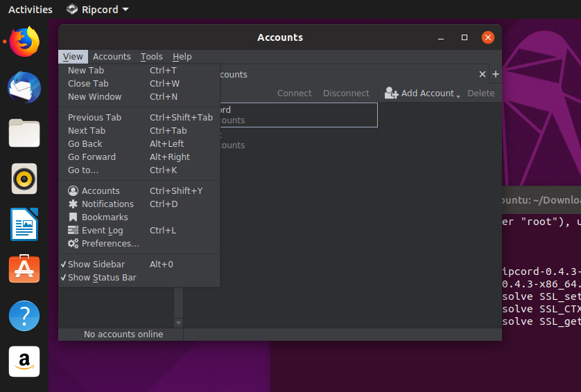Screen dimensions: 581x392
Task: Toggle Show Sidebar option off
Action: (x=139, y=265)
